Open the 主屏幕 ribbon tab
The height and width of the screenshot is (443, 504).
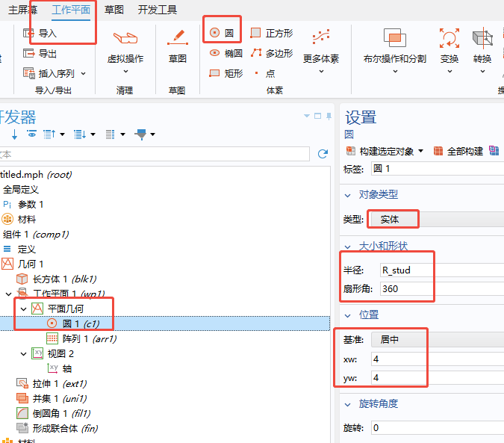(23, 10)
